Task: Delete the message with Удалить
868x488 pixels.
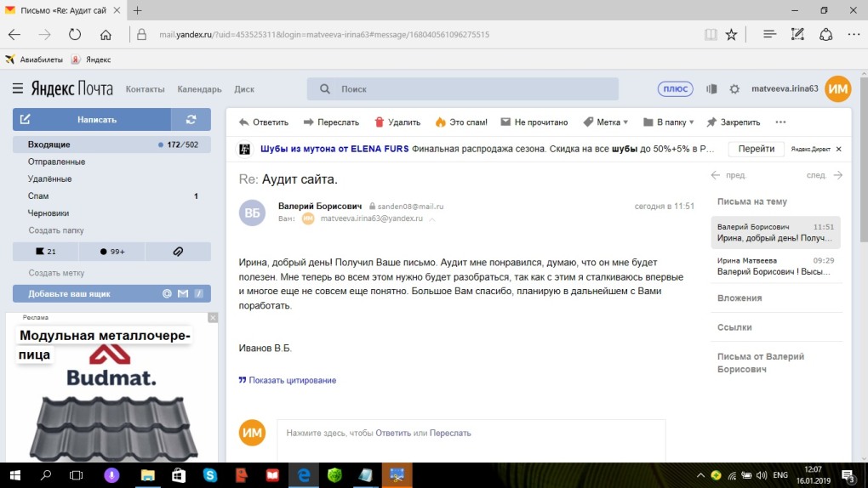Action: pyautogui.click(x=397, y=122)
